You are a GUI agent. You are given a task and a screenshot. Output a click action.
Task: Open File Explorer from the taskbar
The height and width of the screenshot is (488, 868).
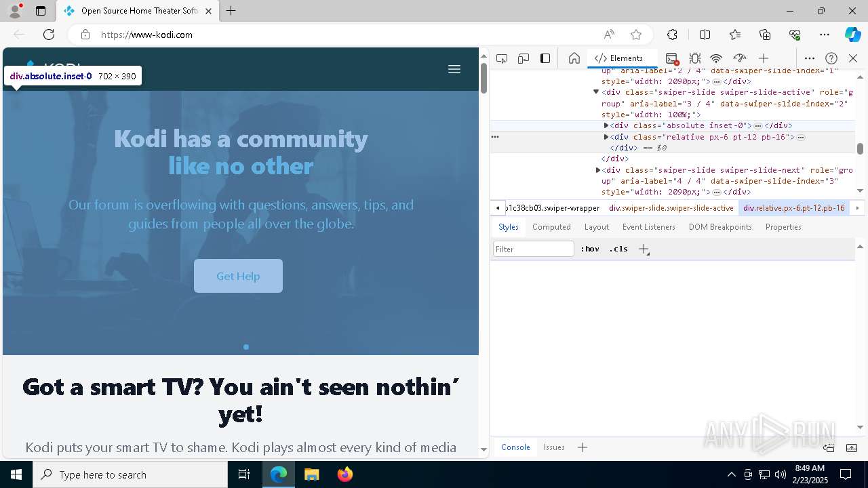pos(312,474)
